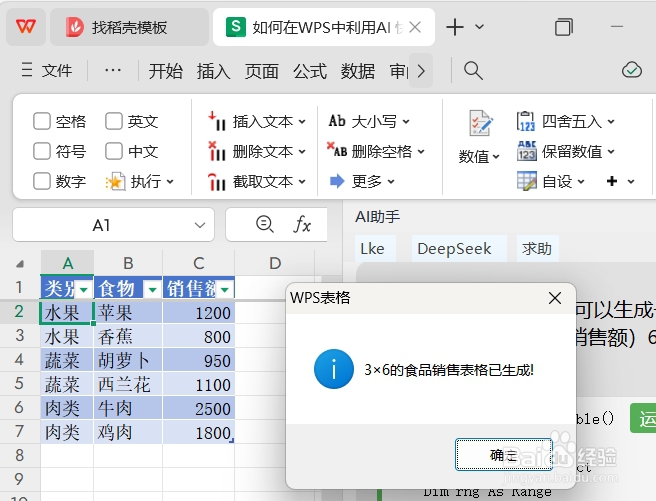Select column B header
This screenshot has width=656, height=501.
[x=128, y=263]
